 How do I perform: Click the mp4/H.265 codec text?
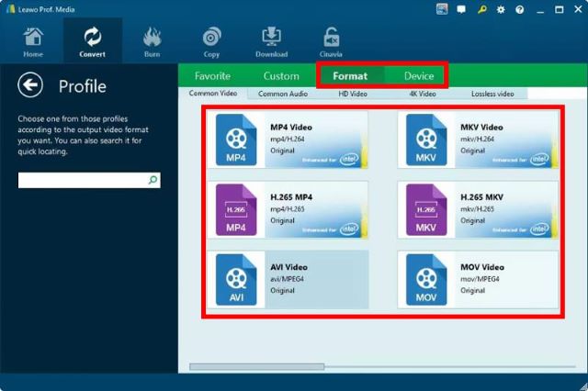pos(288,209)
